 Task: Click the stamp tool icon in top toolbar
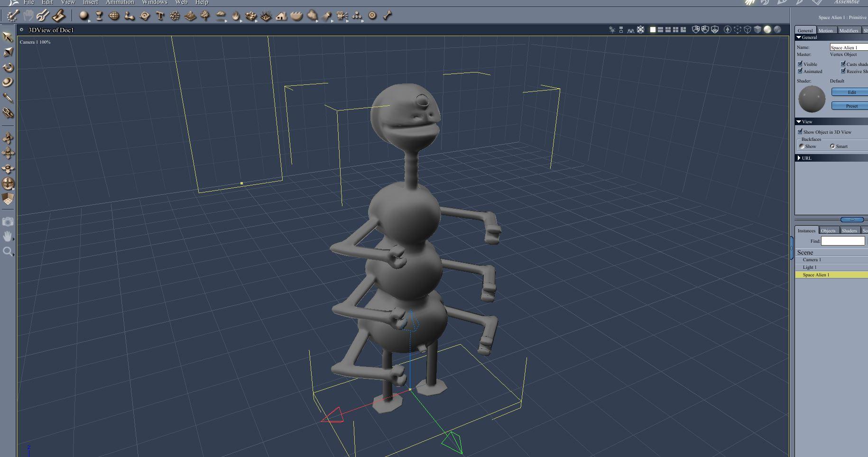point(58,16)
